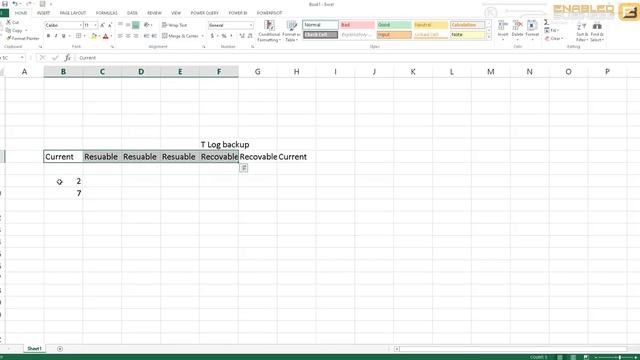Screen dimensions: 640x360
Task: Cut the selected cells
Action: (x=13, y=22)
